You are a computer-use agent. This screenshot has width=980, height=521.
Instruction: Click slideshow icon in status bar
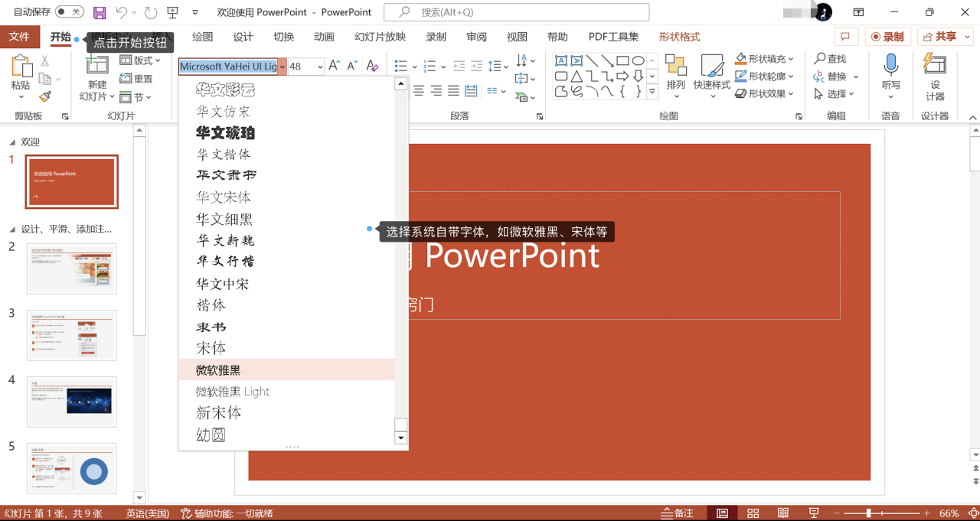pyautogui.click(x=814, y=513)
